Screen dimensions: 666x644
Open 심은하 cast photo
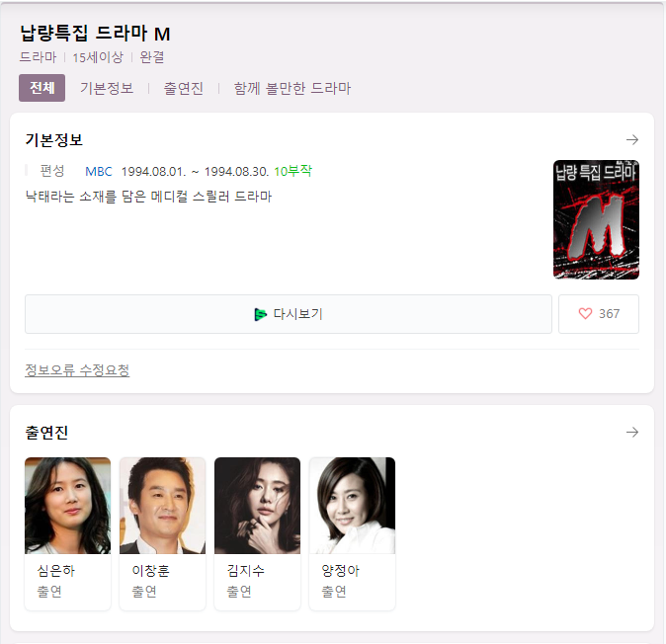click(68, 506)
